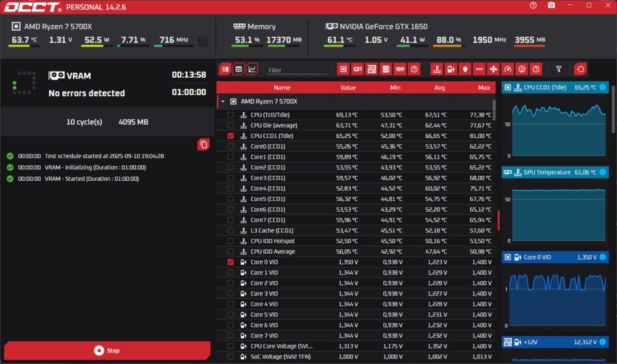Toggle the voltage sensor type filter

tap(451, 69)
